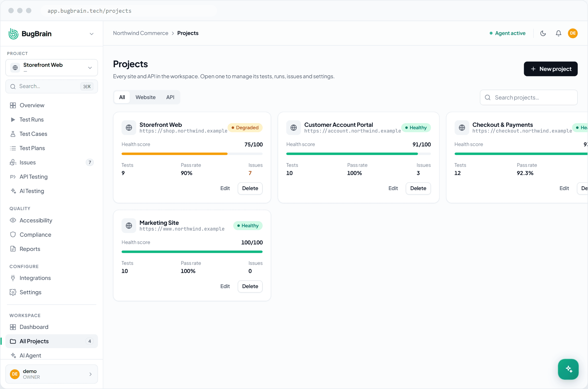Screen dimensions: 588x389
Task: Click the BugBrain logo icon
Action: [x=13, y=34]
